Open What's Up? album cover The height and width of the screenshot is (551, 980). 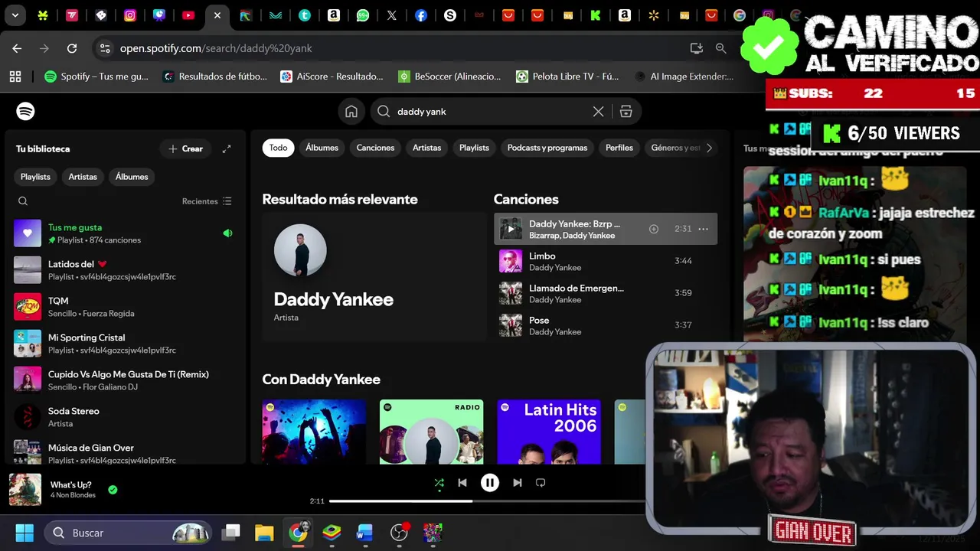point(25,490)
